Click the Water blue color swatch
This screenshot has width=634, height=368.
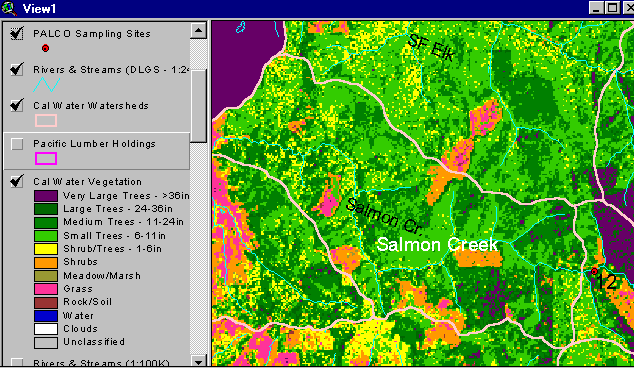point(46,315)
